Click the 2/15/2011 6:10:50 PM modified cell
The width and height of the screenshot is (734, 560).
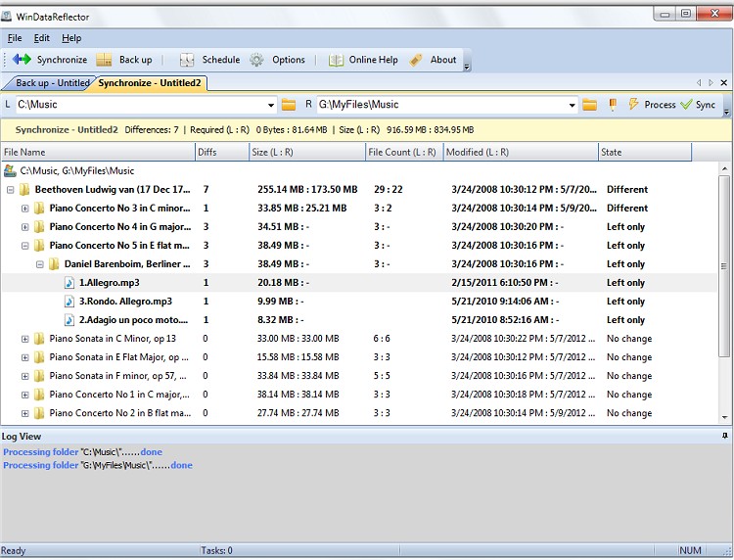coord(505,283)
